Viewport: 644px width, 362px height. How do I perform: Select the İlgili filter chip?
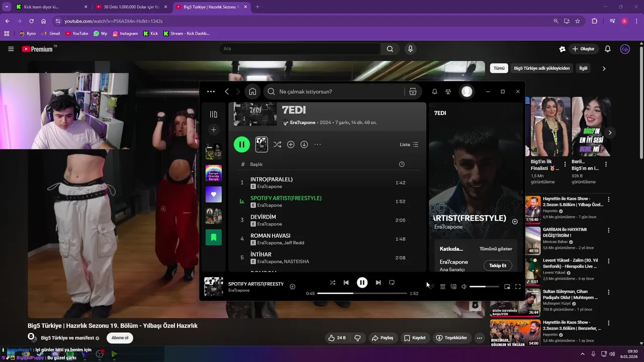pos(583,68)
